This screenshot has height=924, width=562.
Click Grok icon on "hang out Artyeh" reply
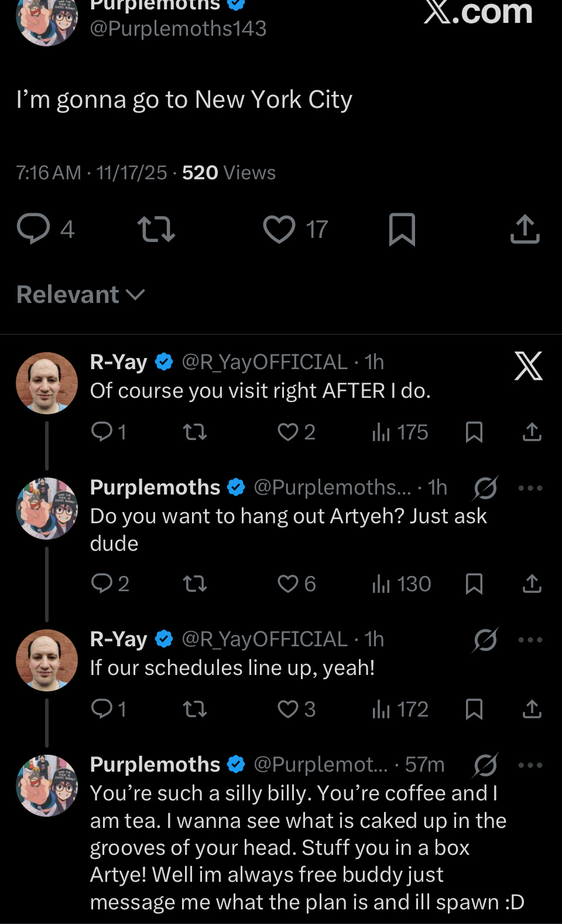click(x=485, y=488)
